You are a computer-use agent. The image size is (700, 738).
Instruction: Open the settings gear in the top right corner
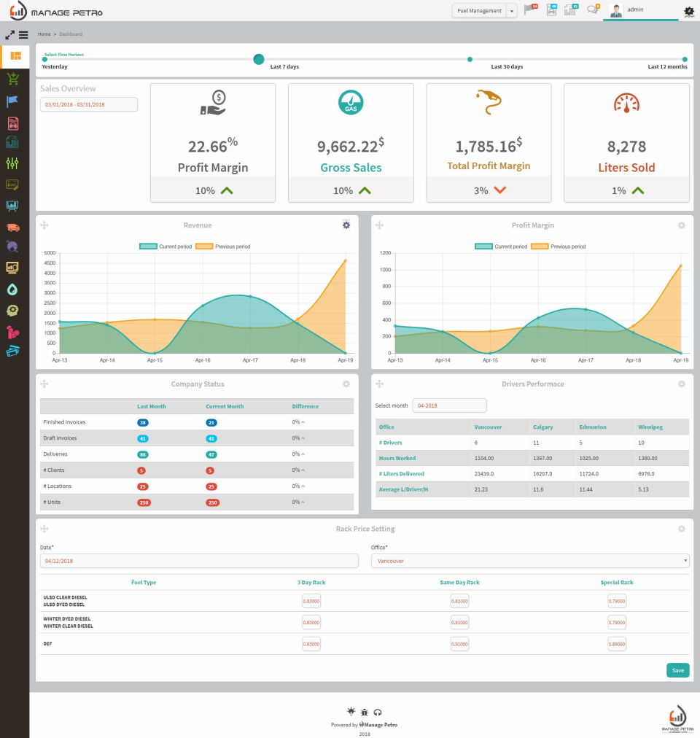(688, 12)
